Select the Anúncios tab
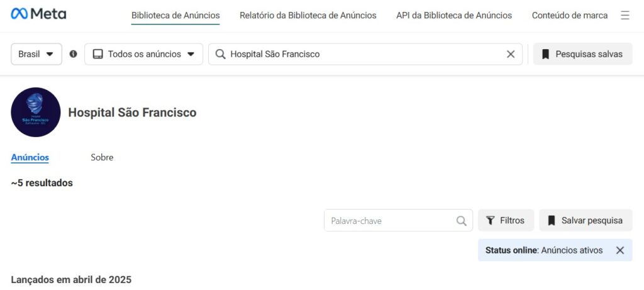 [x=30, y=157]
